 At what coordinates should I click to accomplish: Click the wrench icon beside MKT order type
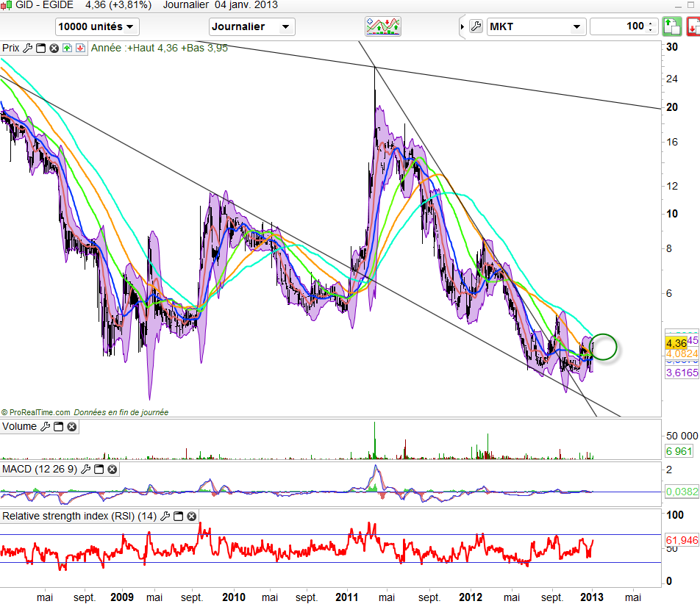coord(475,27)
